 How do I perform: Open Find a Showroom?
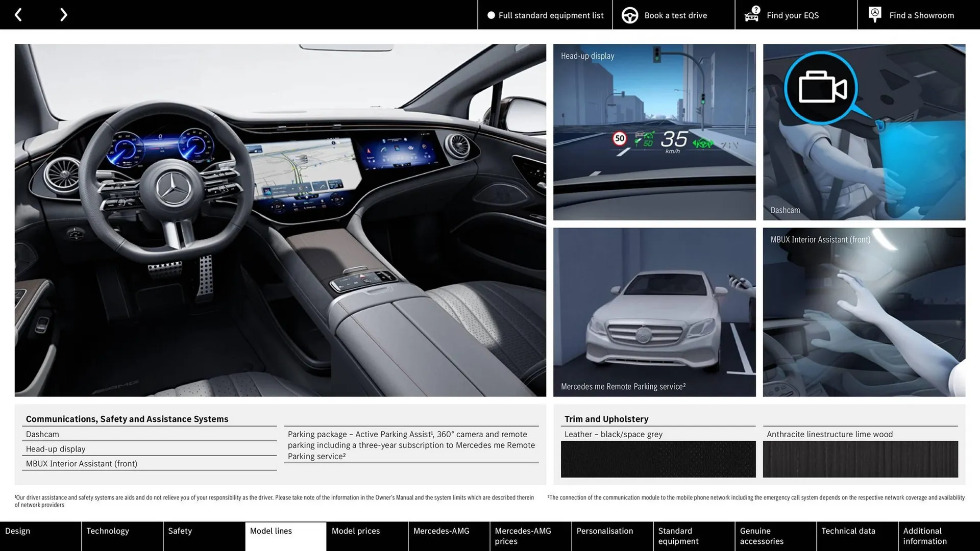921,15
